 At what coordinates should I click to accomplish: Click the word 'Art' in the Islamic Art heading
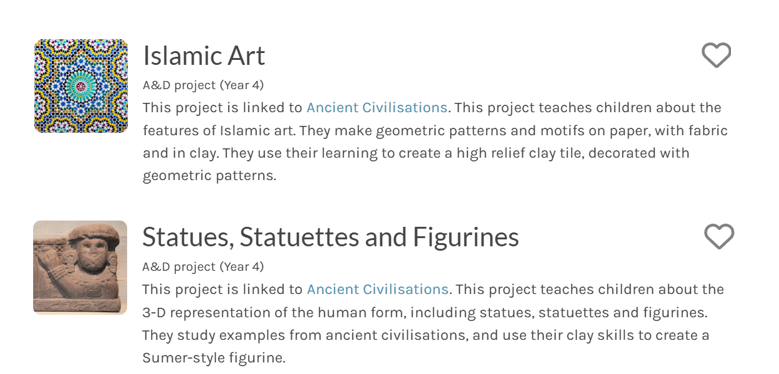(x=246, y=55)
